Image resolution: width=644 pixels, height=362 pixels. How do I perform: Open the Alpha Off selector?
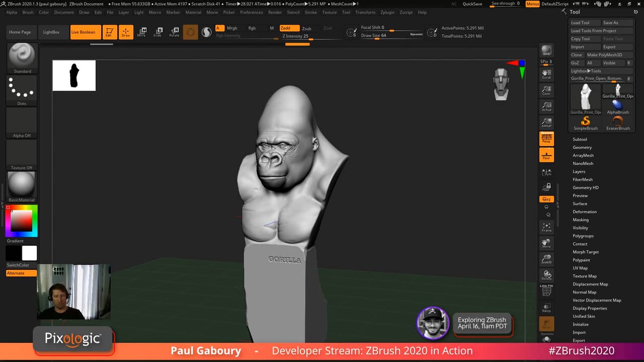click(22, 123)
